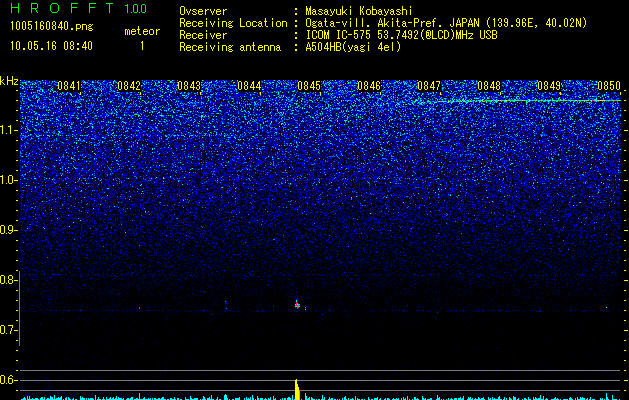
Task: Click the name Masayuki Kobayashi
Action: tap(359, 11)
